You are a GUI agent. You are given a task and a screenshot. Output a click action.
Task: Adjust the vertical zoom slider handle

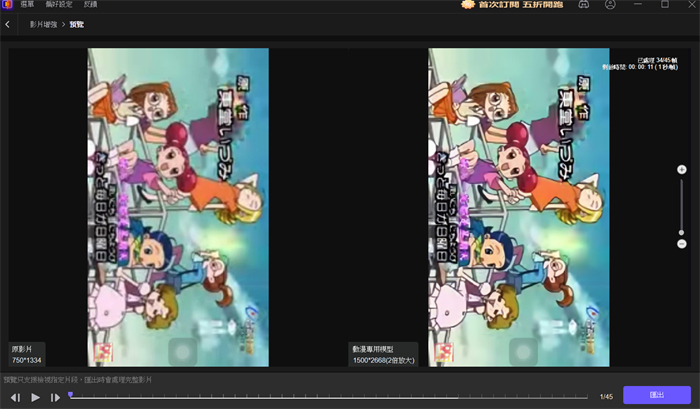[x=681, y=233]
